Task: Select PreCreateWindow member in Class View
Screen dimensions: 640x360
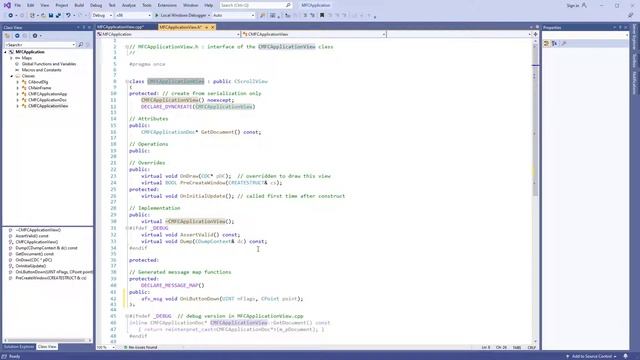Action: 51,278
